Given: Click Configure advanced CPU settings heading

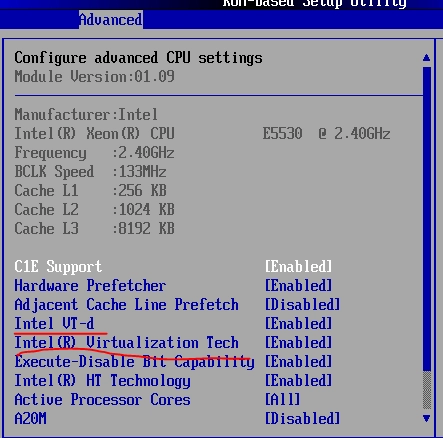Looking at the screenshot, I should (x=138, y=58).
